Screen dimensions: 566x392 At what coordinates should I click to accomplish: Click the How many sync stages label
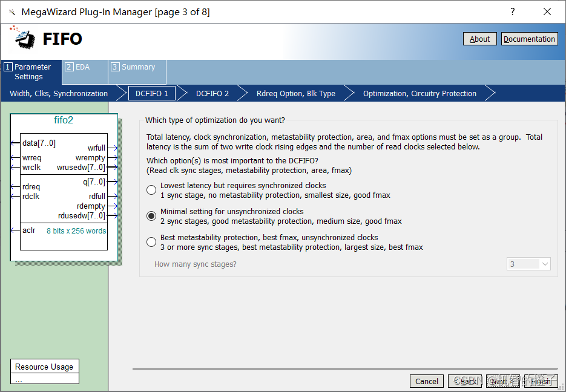(x=196, y=264)
